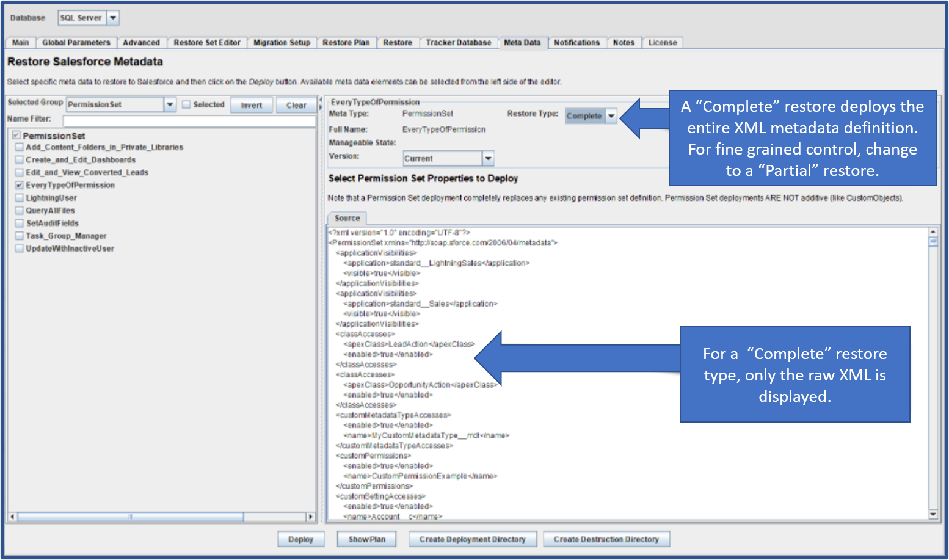Check Add_Content_Folders_in_Private_Libraries checkbox
This screenshot has height=560, width=949.
(20, 147)
